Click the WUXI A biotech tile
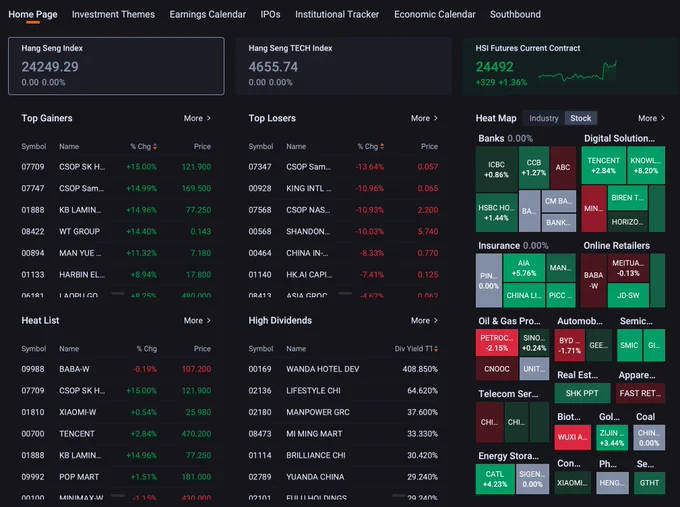This screenshot has width=680, height=507. point(572,437)
